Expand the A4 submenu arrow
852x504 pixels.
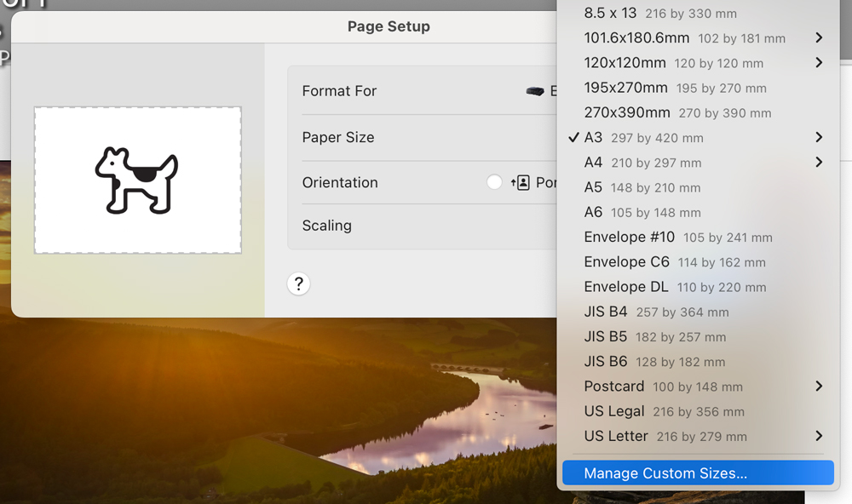(818, 162)
